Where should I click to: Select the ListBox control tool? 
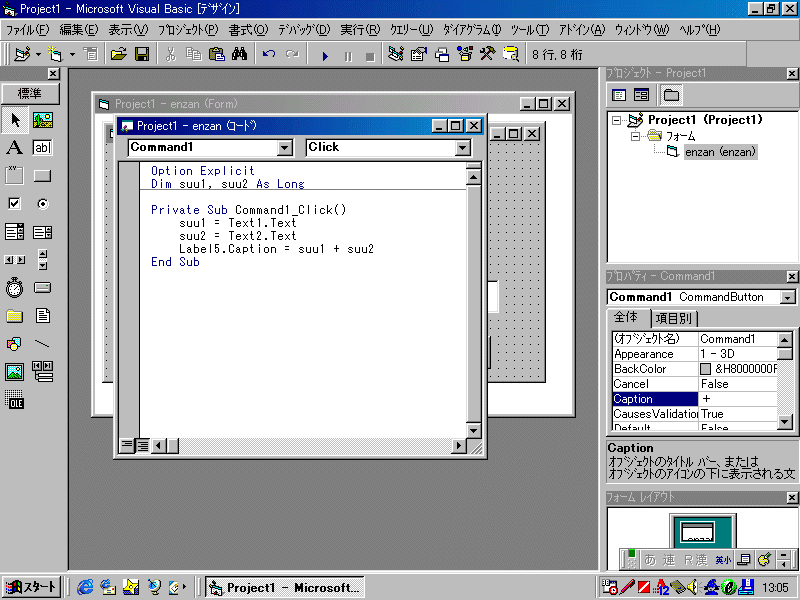(43, 232)
